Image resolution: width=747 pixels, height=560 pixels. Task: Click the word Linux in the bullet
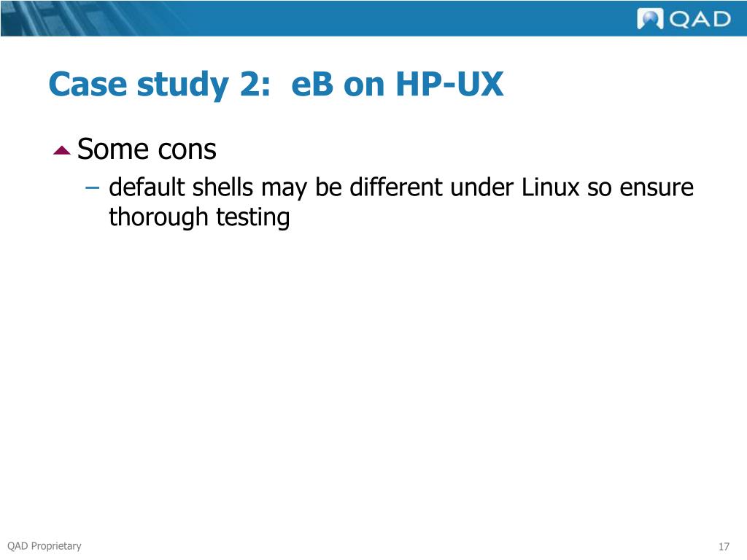coord(550,187)
